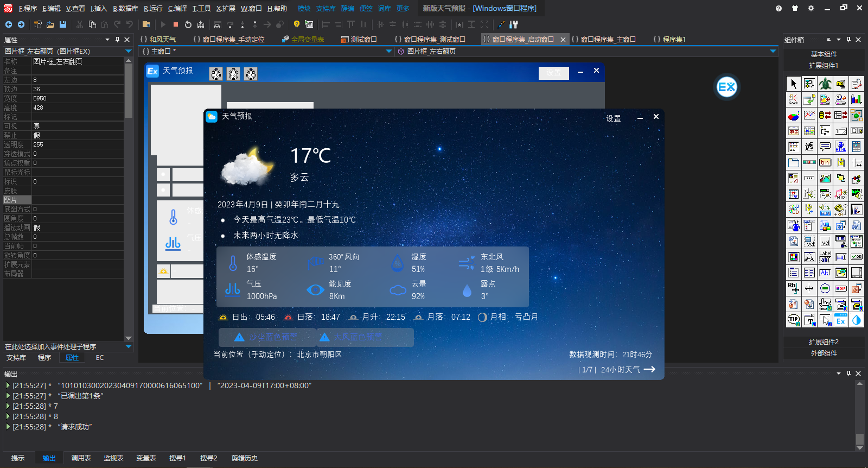Toggle pin on the 属性 panel

(117, 40)
